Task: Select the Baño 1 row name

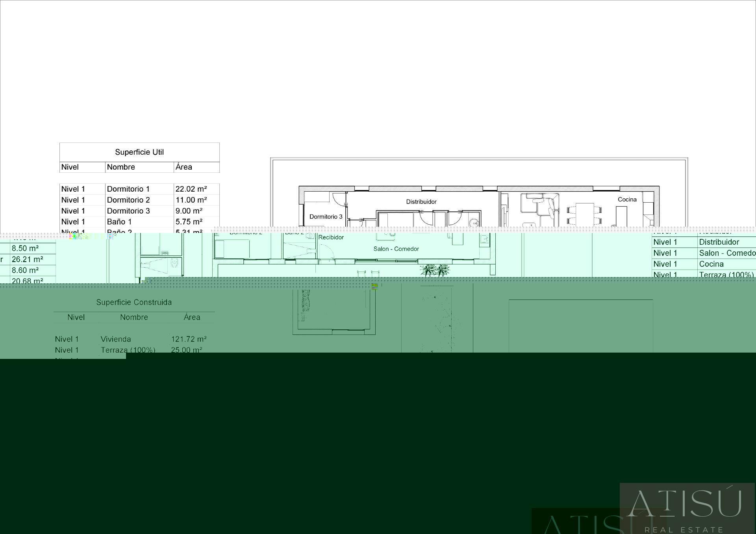Action: pos(119,222)
